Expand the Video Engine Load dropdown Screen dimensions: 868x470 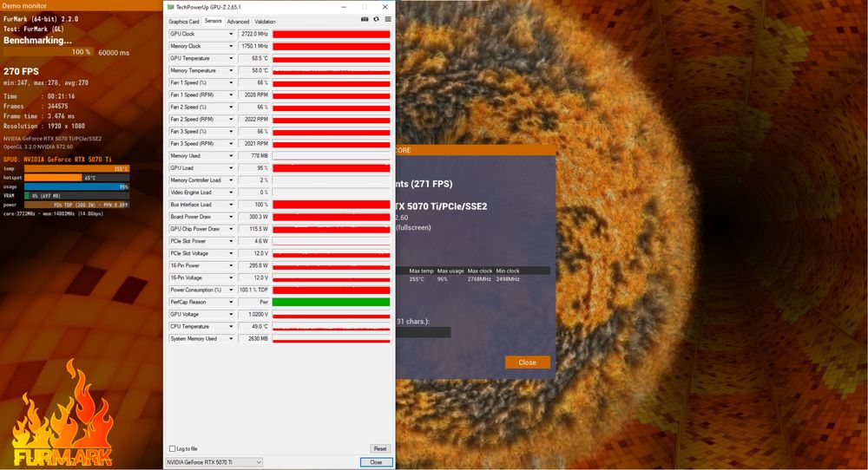[x=231, y=192]
